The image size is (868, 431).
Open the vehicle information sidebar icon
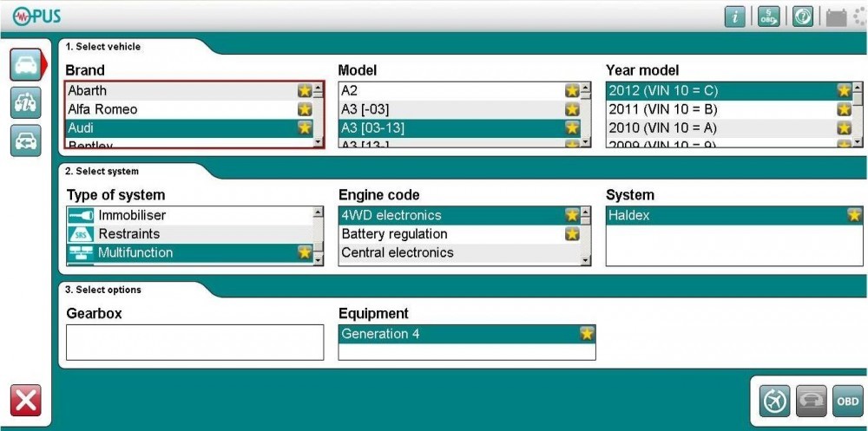pyautogui.click(x=25, y=102)
